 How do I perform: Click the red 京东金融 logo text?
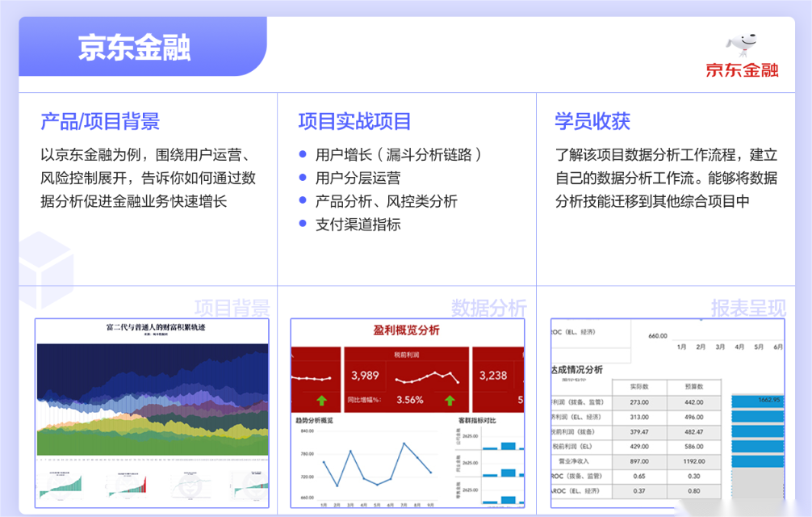[x=742, y=70]
